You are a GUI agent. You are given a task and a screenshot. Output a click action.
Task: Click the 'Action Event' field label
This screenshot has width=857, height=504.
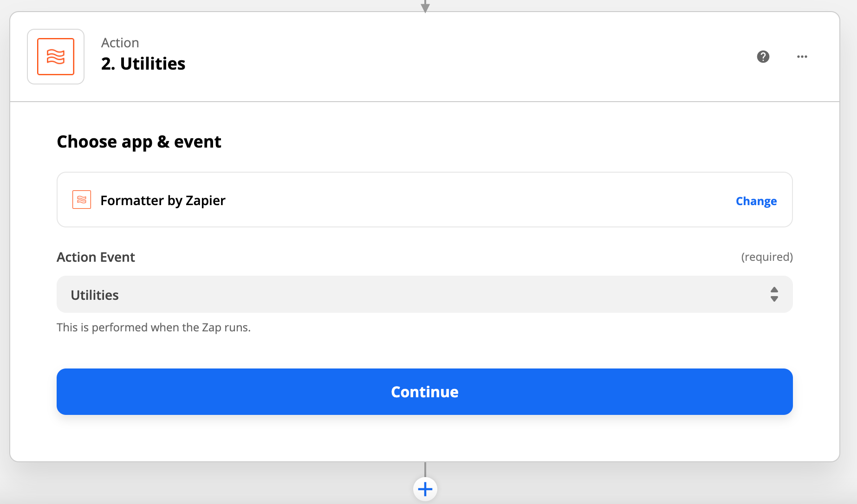pyautogui.click(x=96, y=257)
